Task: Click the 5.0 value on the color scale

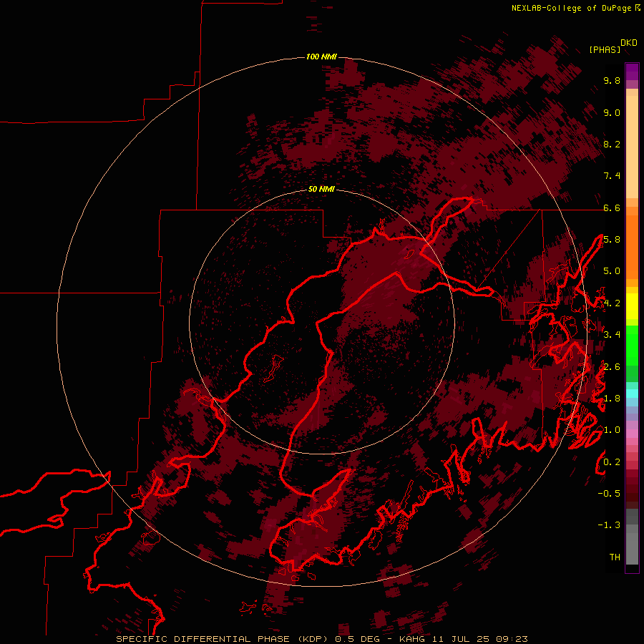Action: point(612,271)
